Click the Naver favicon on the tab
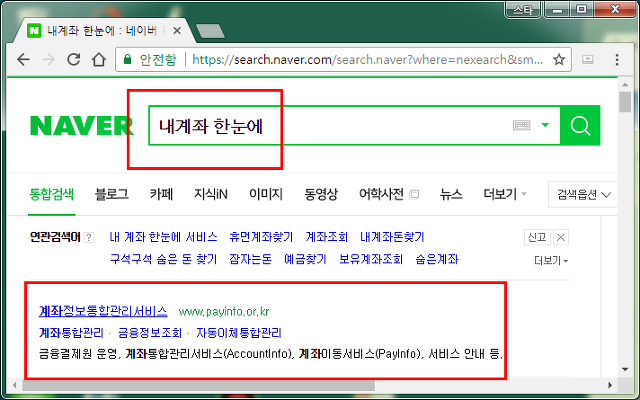The image size is (640, 400). pos(34,31)
